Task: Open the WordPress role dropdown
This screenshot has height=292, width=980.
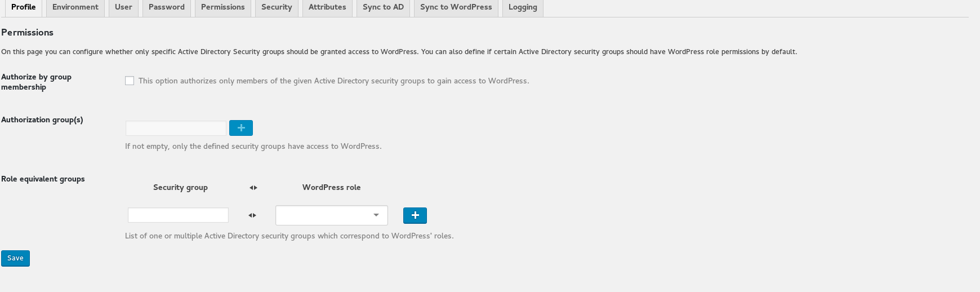Action: pos(331,215)
